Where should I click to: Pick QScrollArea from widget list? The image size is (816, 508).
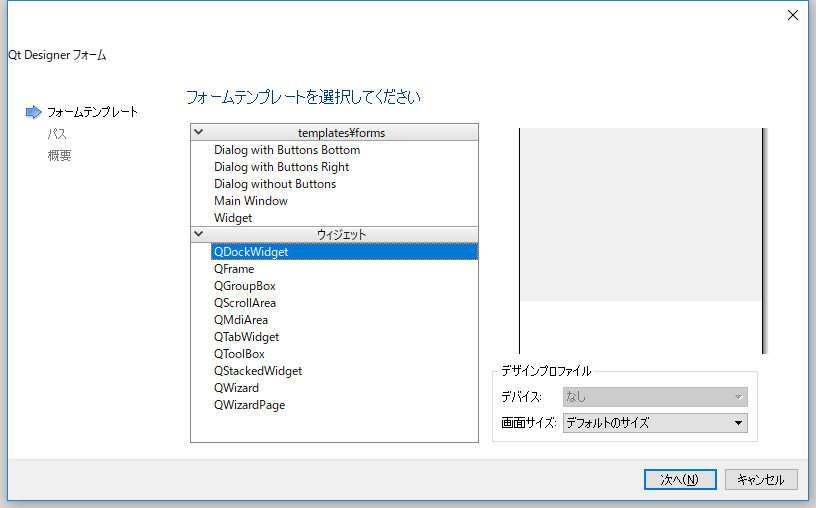pyautogui.click(x=244, y=303)
